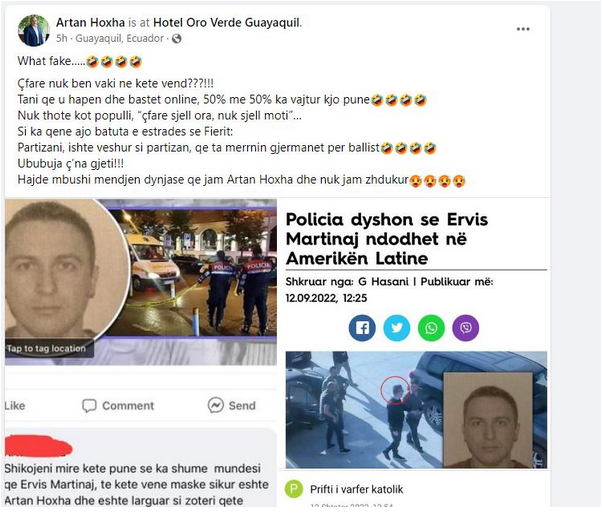Open the three-dot post options menu
Screen dimensions: 602x522
(523, 29)
